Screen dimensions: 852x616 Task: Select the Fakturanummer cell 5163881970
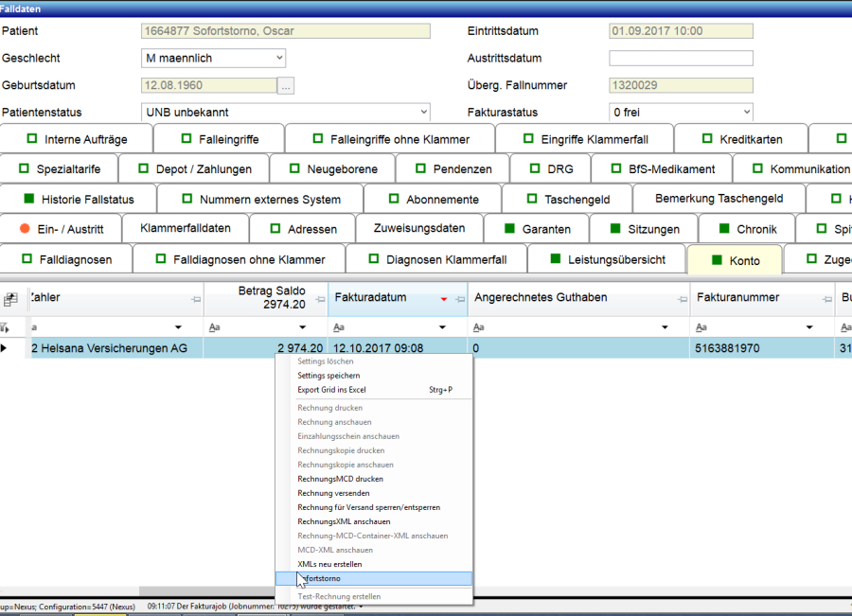729,348
